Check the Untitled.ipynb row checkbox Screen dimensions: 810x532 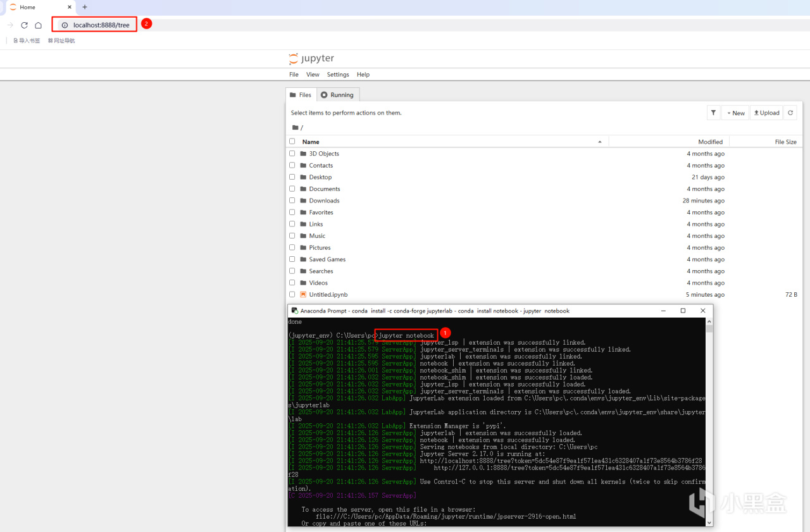[x=292, y=294]
